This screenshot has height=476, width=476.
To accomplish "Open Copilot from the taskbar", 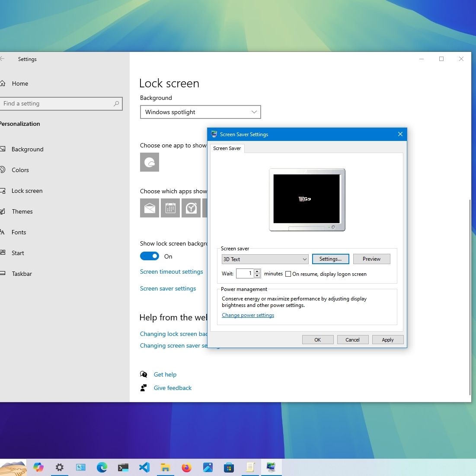I will [x=38, y=467].
